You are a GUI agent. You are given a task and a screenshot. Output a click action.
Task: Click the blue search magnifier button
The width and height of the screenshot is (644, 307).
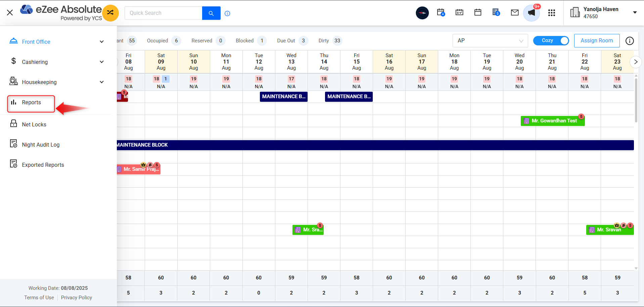[211, 13]
